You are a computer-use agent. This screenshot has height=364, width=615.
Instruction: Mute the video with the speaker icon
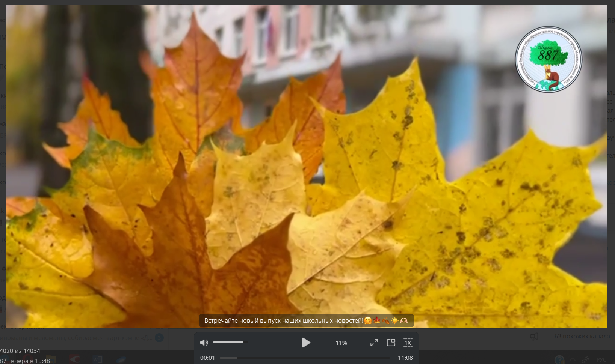pyautogui.click(x=204, y=343)
